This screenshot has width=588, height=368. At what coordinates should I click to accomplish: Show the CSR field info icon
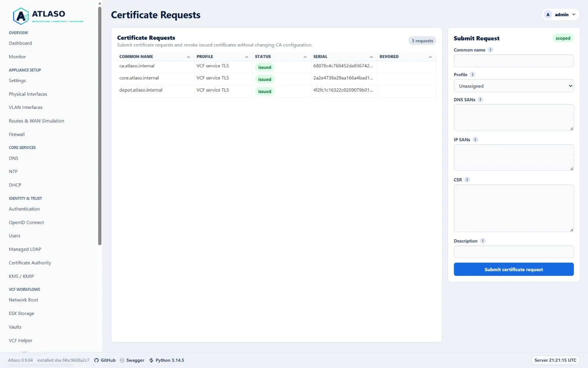[x=467, y=180]
